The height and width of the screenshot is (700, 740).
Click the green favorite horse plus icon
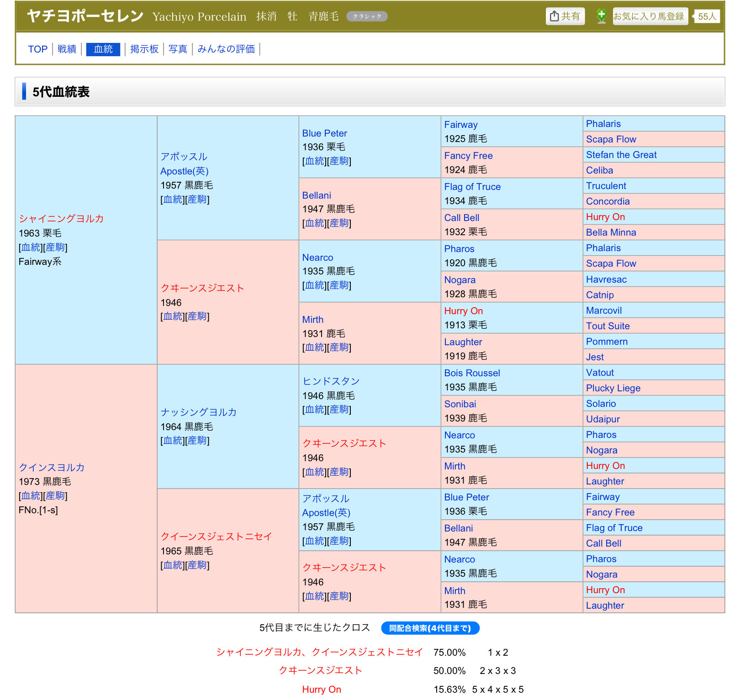[602, 16]
